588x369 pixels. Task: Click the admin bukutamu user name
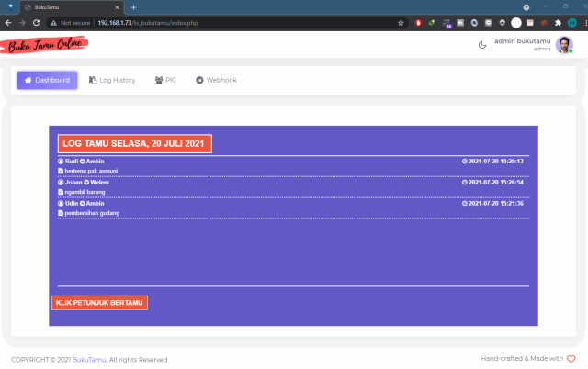[522, 41]
